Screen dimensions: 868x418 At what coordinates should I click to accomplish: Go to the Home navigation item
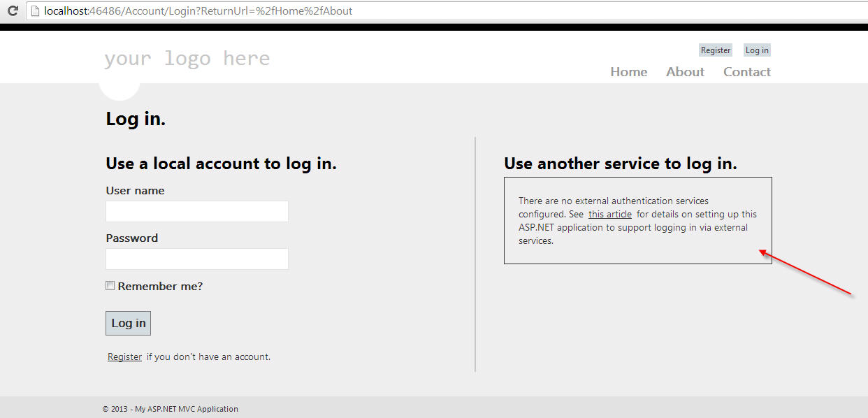coord(628,72)
